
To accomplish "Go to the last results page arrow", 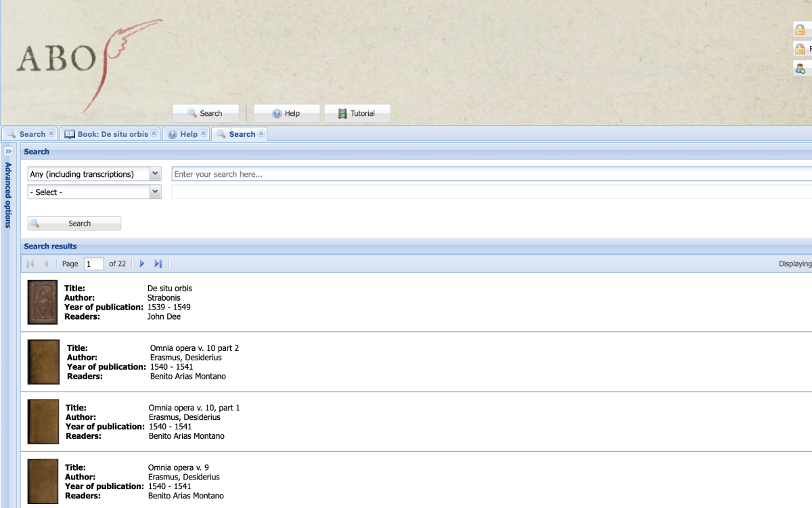I will (x=158, y=263).
